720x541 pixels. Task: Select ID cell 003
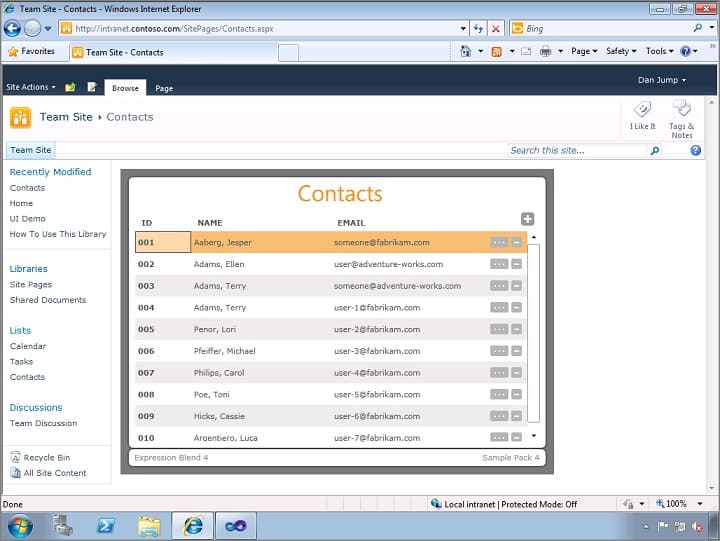pyautogui.click(x=146, y=286)
